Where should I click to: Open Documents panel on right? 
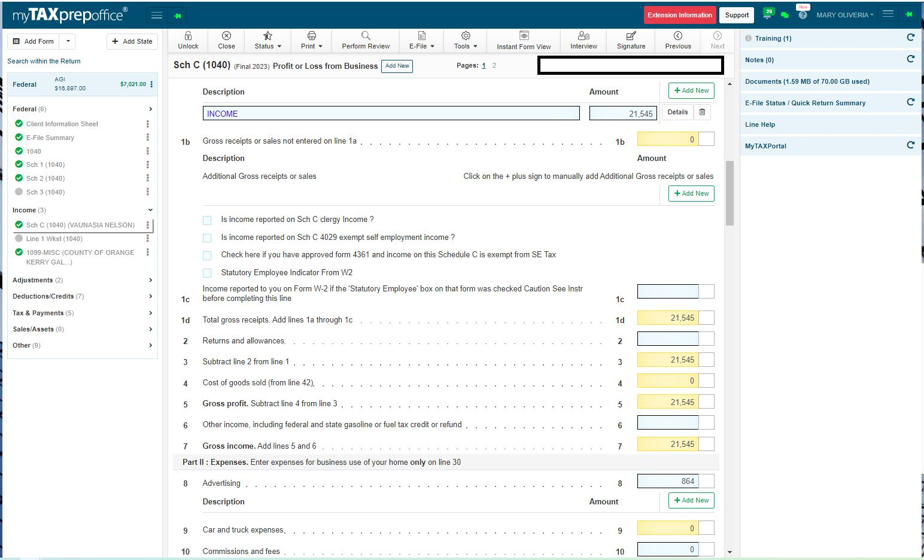point(831,81)
